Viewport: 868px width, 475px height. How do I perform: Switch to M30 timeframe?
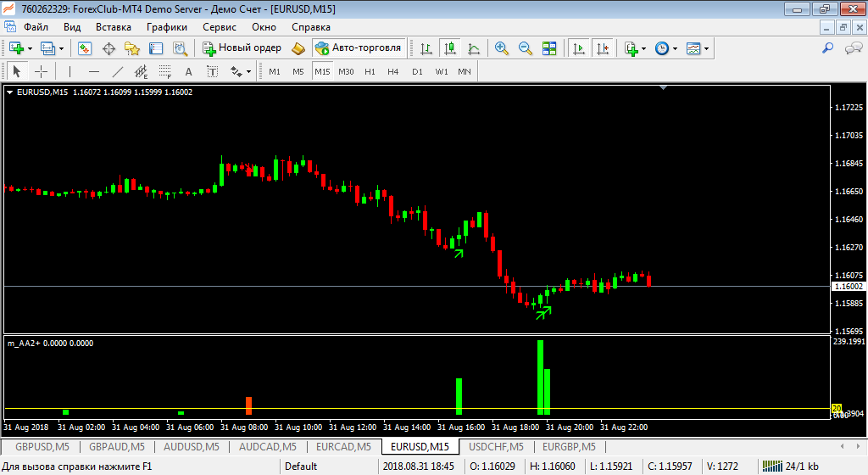coord(346,71)
